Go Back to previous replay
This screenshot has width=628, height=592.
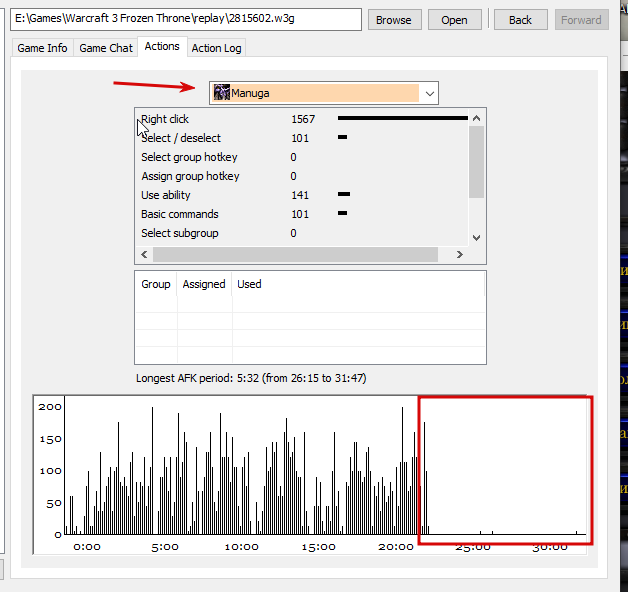coord(520,20)
